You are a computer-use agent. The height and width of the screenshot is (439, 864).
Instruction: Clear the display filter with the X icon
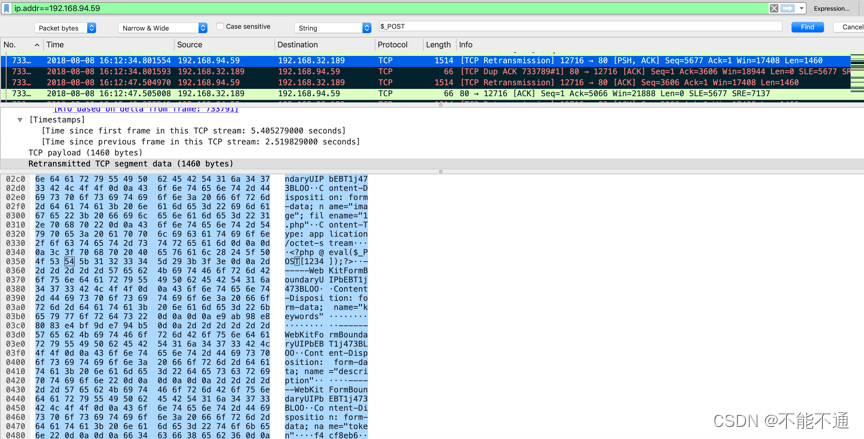pyautogui.click(x=774, y=8)
